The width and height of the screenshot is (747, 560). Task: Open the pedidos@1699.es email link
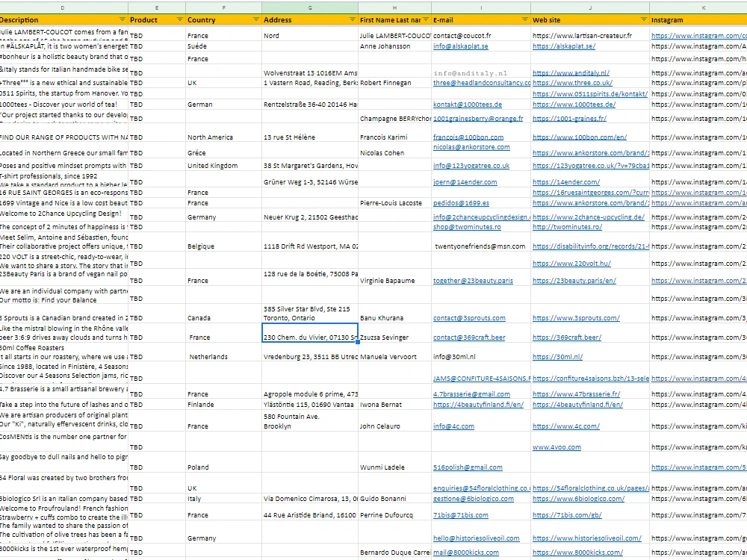point(461,203)
